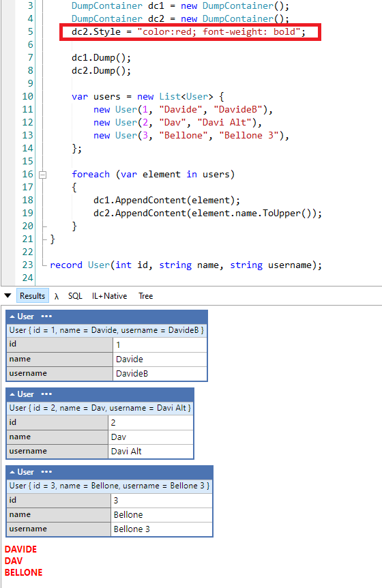The height and width of the screenshot is (588, 382).
Task: Collapse the results panel with the black triangle
Action: click(x=8, y=295)
